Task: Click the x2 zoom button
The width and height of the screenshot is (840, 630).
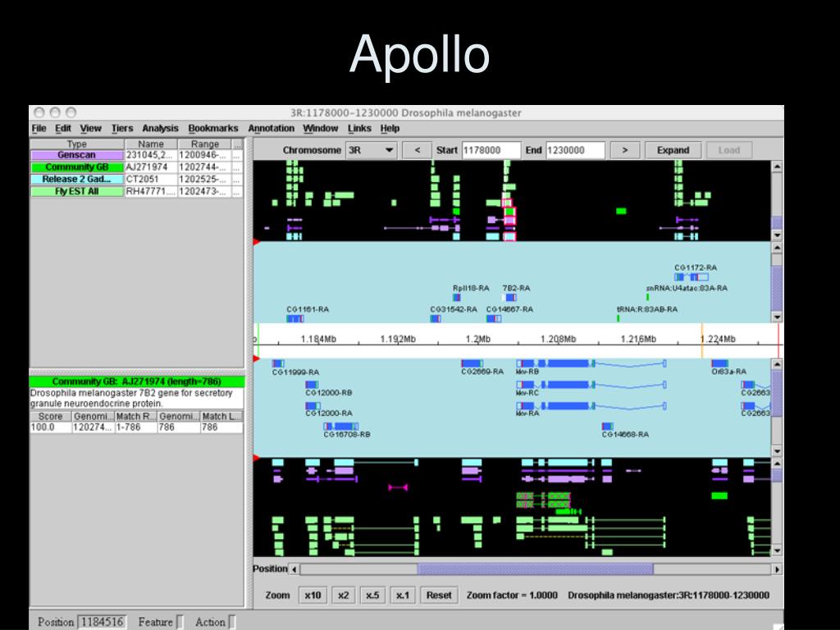Action: tap(344, 596)
